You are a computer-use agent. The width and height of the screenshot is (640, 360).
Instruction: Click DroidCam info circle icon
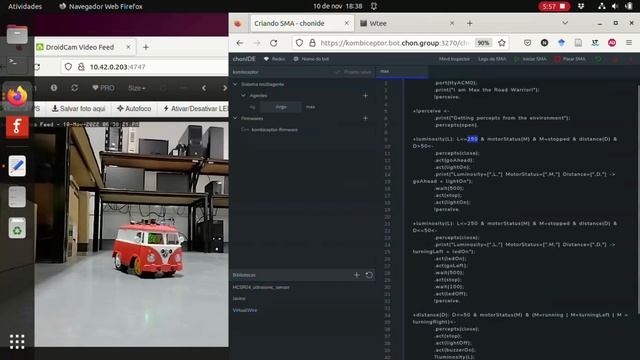click(x=54, y=88)
